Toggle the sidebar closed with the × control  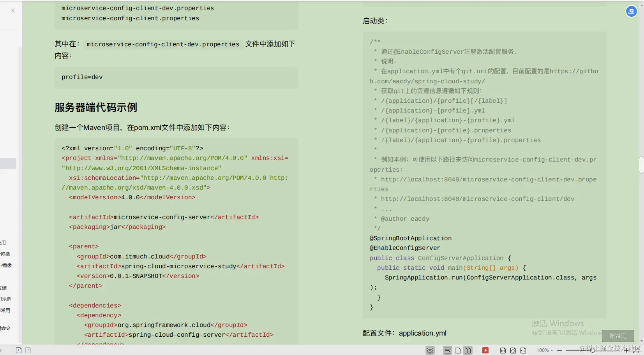tap(13, 11)
